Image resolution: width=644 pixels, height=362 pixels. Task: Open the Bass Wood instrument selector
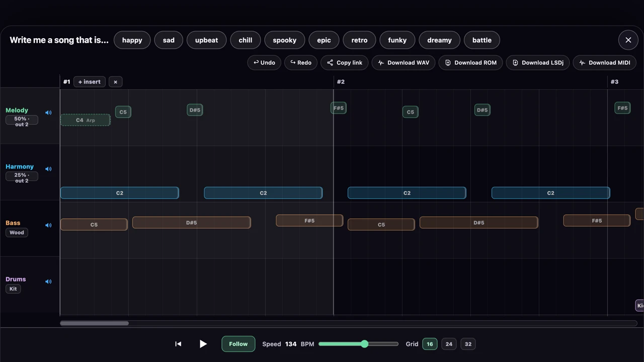17,232
